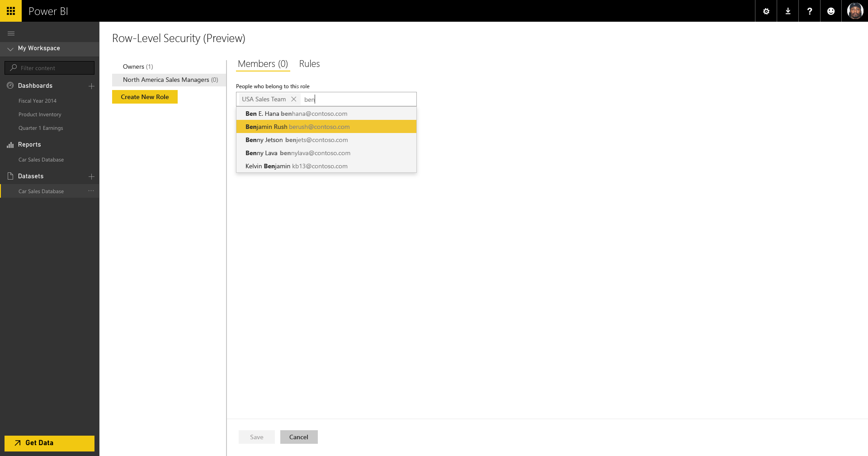Choose Kelvin Benjamin suggestion
This screenshot has width=868, height=456.
pyautogui.click(x=326, y=166)
